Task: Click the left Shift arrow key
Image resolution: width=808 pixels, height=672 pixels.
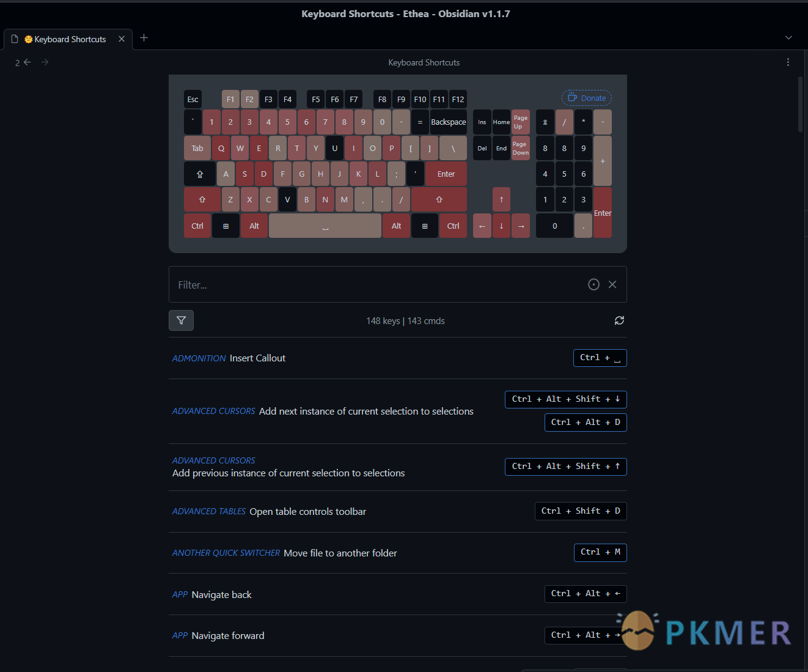Action: pos(202,199)
